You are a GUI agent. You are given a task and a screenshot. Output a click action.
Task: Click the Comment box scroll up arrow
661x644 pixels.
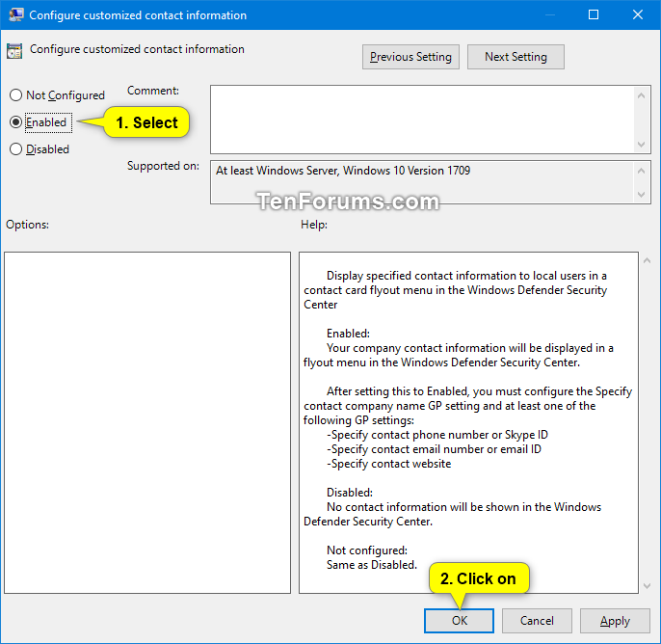click(641, 95)
